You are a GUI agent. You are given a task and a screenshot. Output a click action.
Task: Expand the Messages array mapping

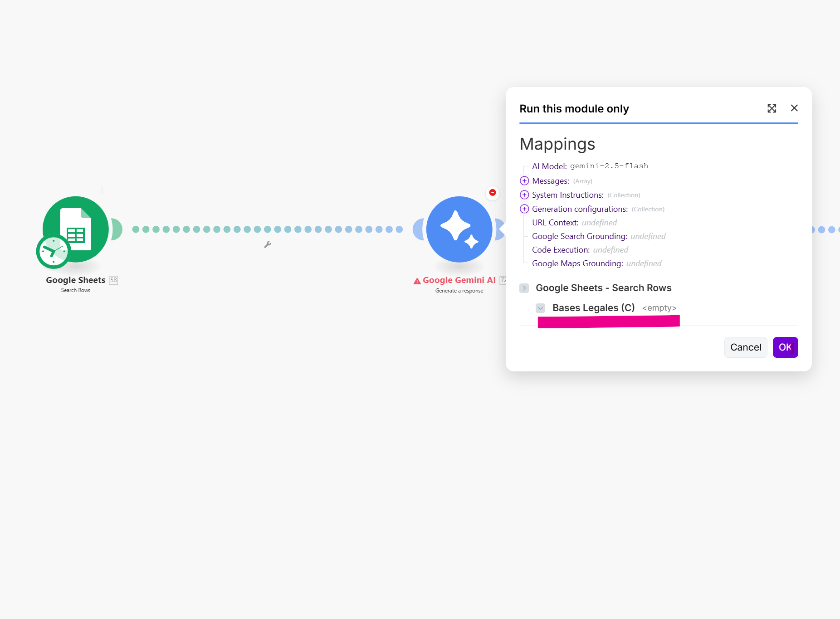pos(524,181)
